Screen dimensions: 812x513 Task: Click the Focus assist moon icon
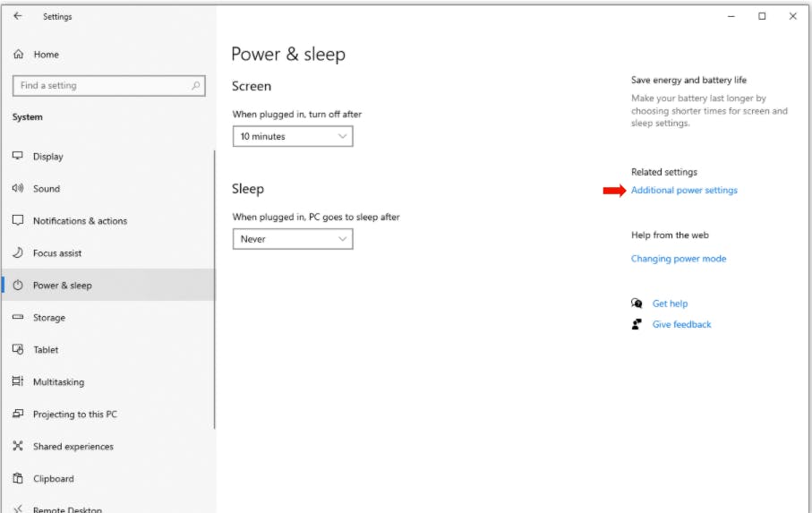coord(18,253)
